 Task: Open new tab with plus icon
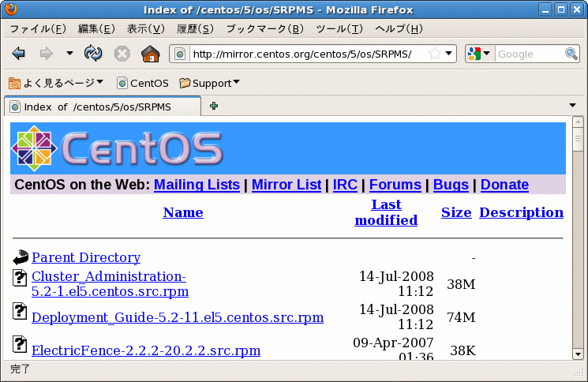pos(214,106)
